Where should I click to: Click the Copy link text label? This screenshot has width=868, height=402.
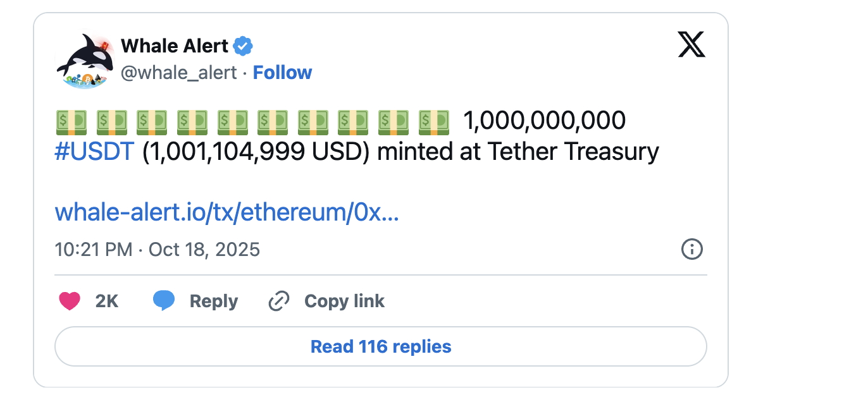point(344,301)
